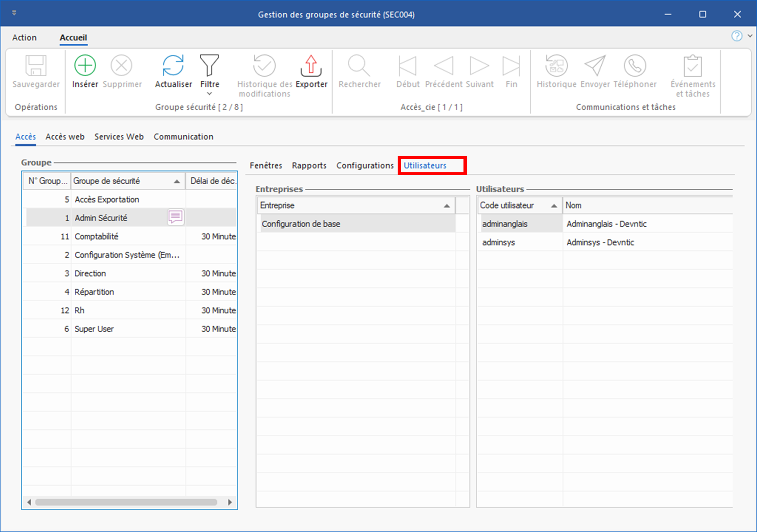The height and width of the screenshot is (532, 757).
Task: Open the note icon on Admin Sécurité row
Action: point(176,217)
